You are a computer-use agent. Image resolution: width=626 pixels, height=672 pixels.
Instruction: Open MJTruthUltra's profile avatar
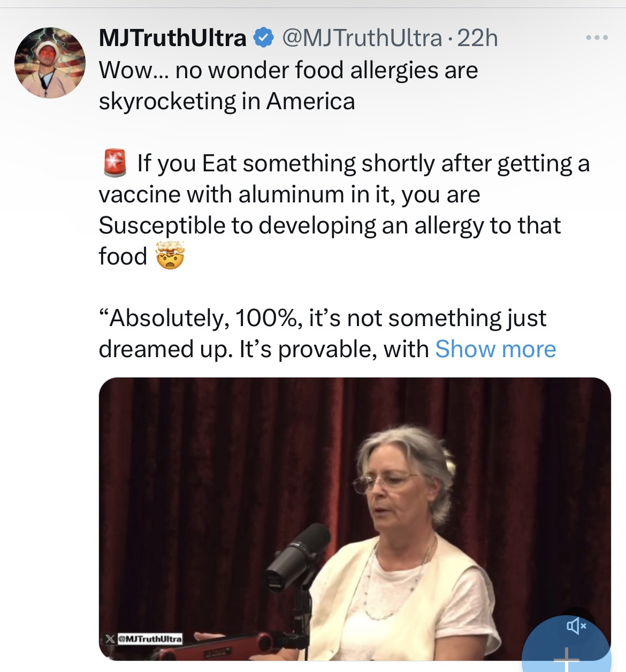tap(50, 63)
